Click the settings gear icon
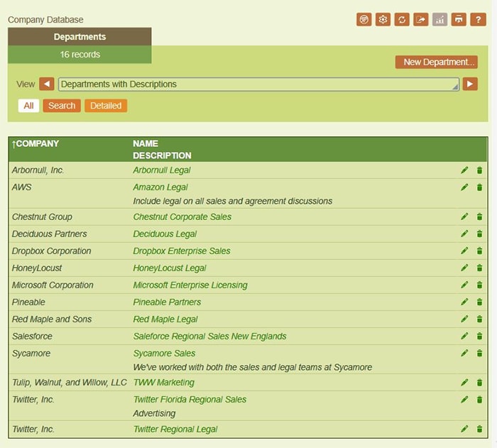This screenshot has width=497, height=448. coord(383,19)
